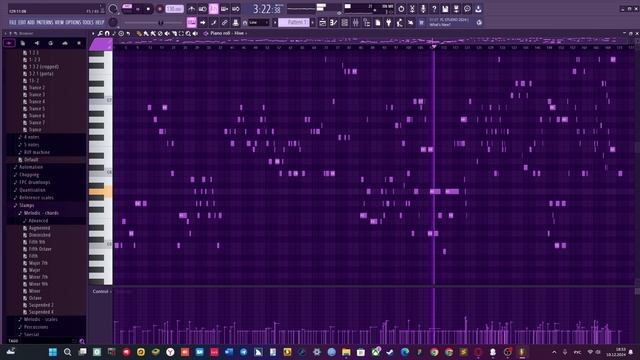Select browser speaker sounds tab icon
The image size is (640, 360).
pyautogui.click(x=37, y=43)
